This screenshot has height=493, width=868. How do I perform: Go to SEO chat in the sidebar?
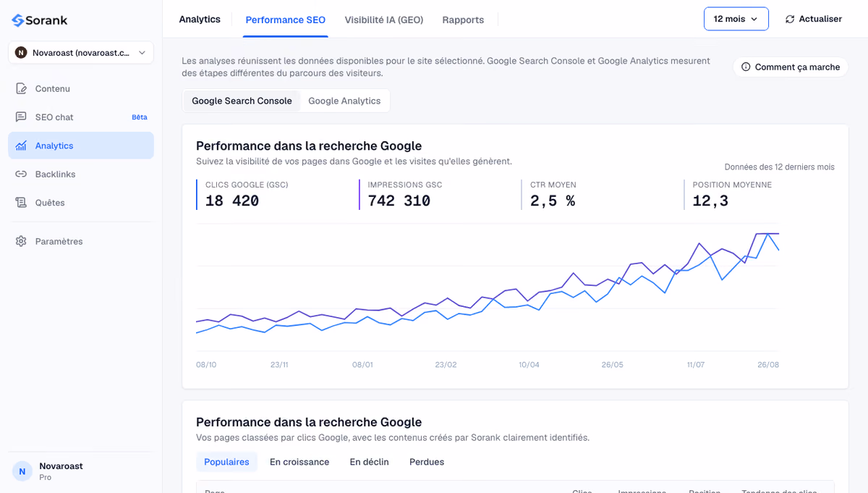click(81, 117)
